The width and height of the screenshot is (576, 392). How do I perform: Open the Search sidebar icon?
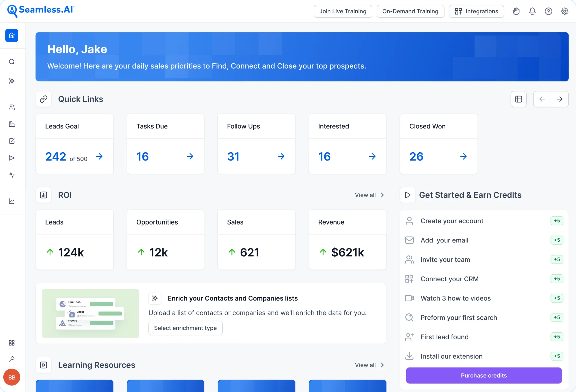click(12, 62)
